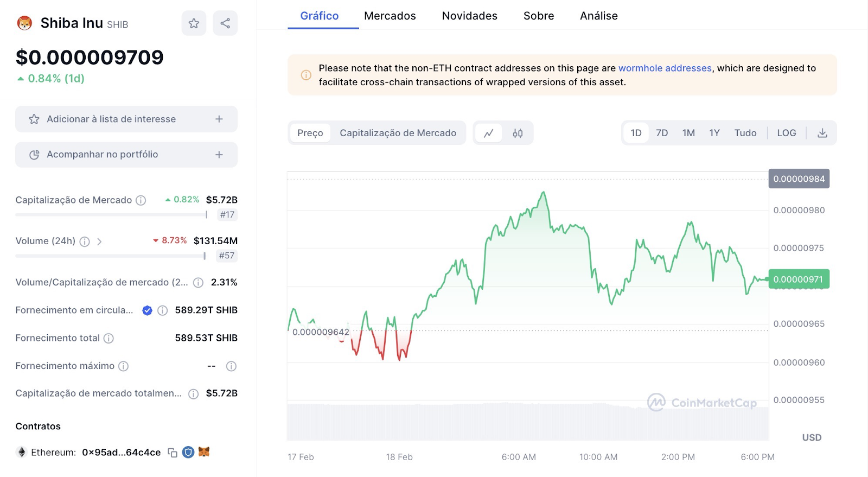Click pie chart icon for portfolio
Viewport: 868px width, 477px height.
pyautogui.click(x=34, y=155)
